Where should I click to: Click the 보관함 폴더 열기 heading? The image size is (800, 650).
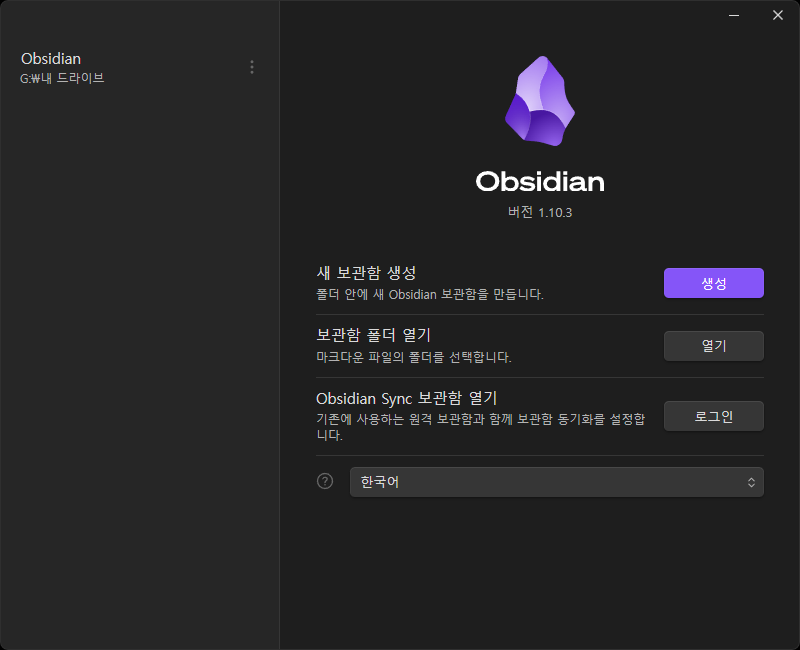373,335
